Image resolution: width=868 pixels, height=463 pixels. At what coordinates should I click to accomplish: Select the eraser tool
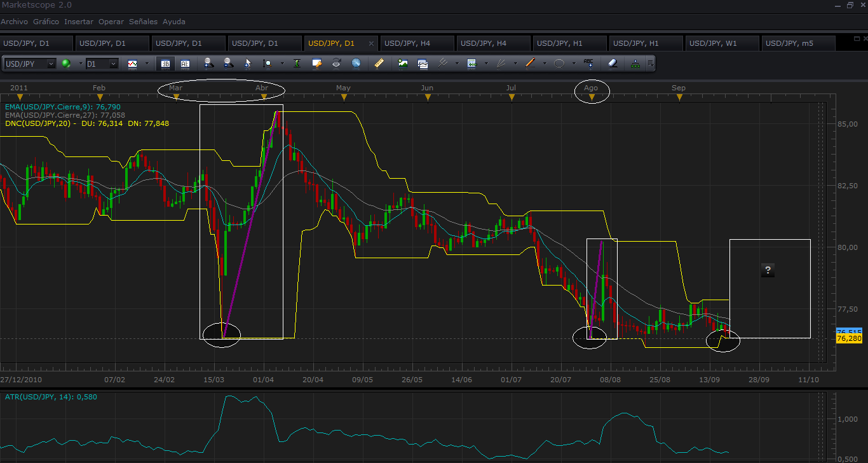pyautogui.click(x=613, y=64)
